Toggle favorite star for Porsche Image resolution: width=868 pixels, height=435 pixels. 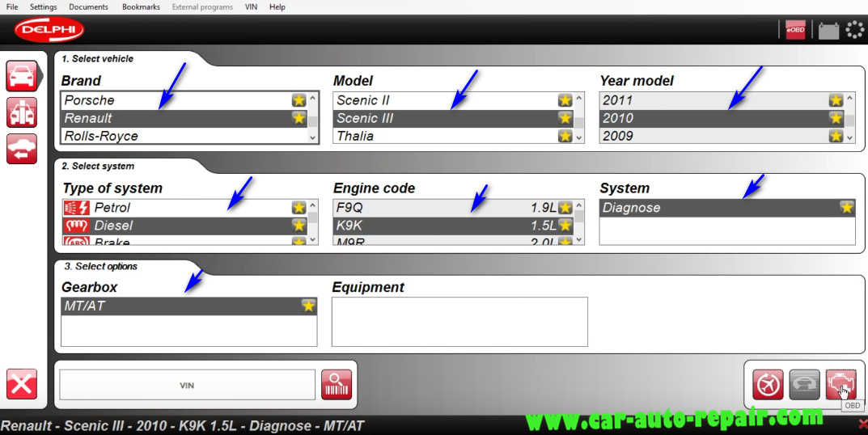pyautogui.click(x=299, y=100)
